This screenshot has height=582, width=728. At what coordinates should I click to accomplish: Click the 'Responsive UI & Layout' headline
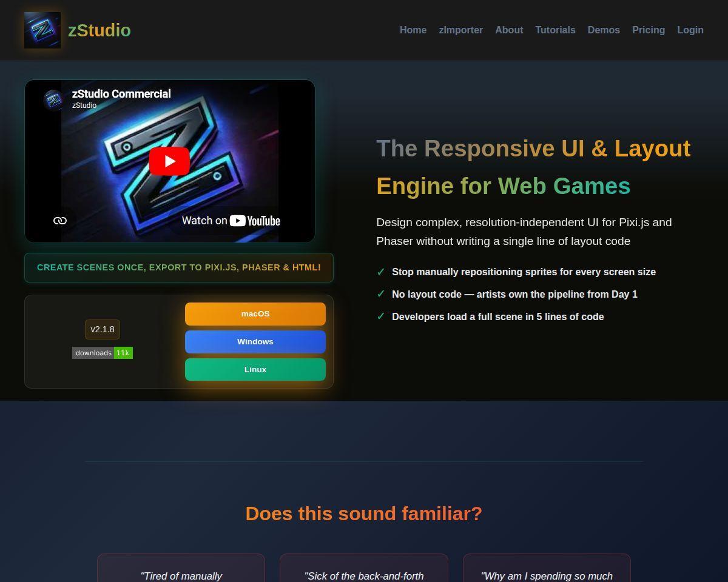click(533, 167)
